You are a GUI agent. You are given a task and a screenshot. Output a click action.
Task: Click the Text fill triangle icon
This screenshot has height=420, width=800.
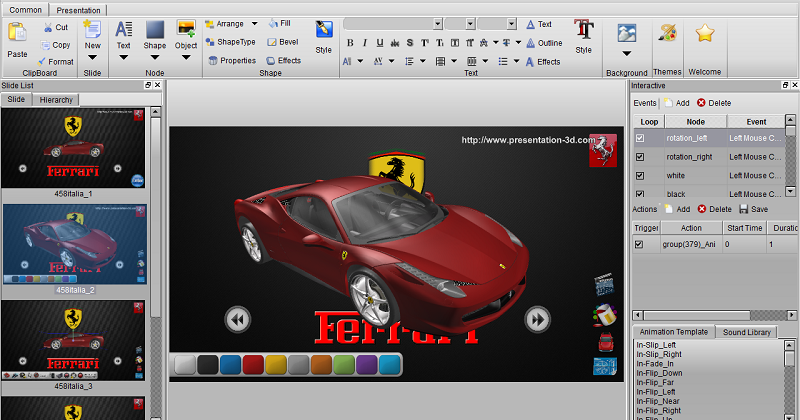click(531, 24)
